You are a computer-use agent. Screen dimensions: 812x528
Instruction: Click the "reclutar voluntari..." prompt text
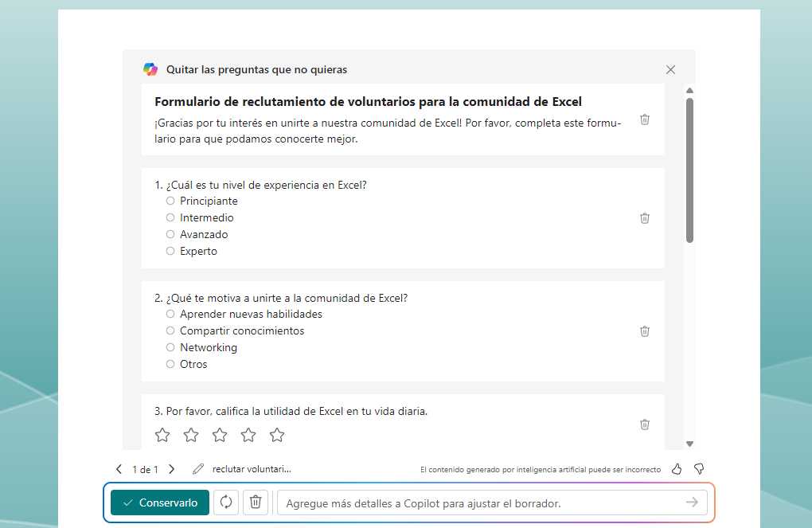pos(252,469)
